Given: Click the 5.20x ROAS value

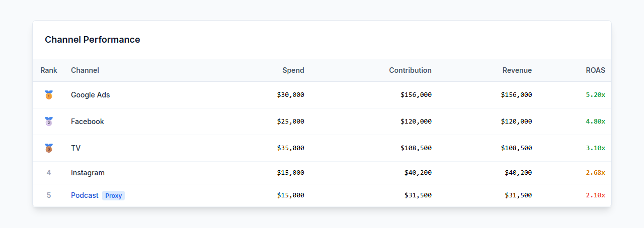Looking at the screenshot, I should point(596,95).
